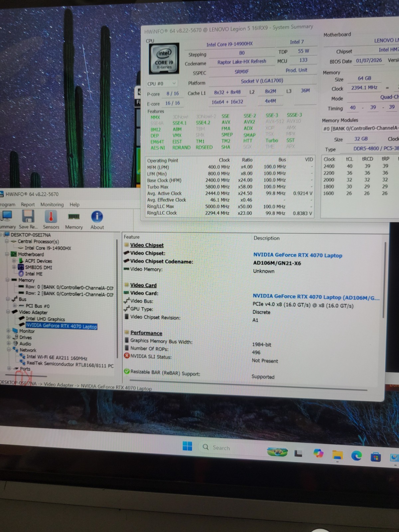This screenshot has width=399, height=532.
Task: Select the DESKTOP-0SEI7NA root node
Action: (x=31, y=235)
